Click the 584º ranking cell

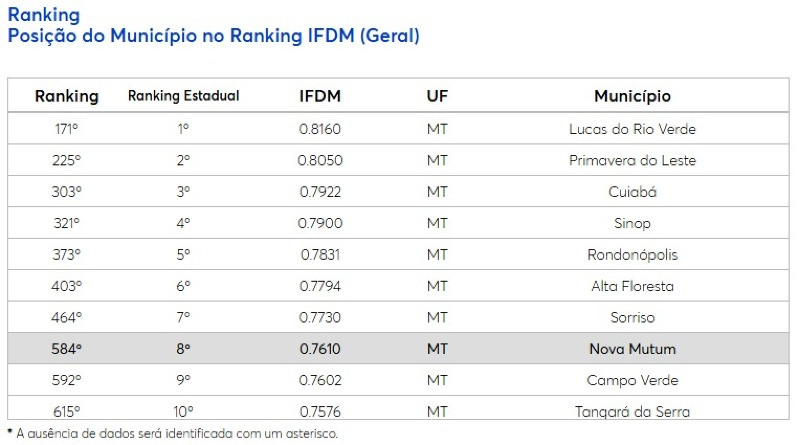tap(66, 349)
